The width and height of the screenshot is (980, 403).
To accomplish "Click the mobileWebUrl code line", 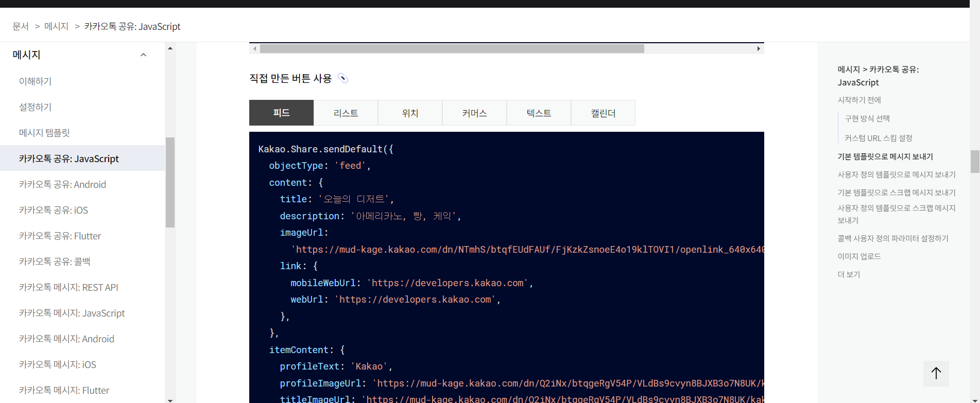I will tap(411, 283).
